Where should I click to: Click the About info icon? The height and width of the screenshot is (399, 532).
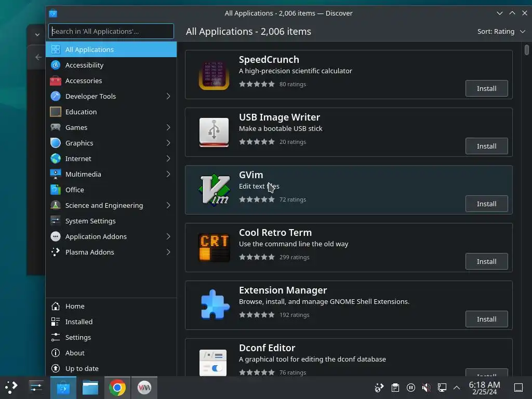[55, 353]
